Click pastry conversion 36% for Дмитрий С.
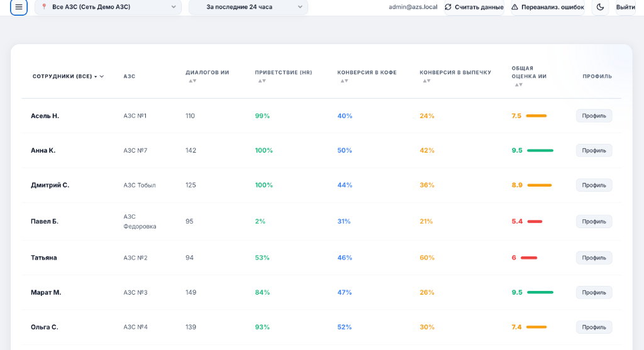The image size is (644, 350). 427,185
